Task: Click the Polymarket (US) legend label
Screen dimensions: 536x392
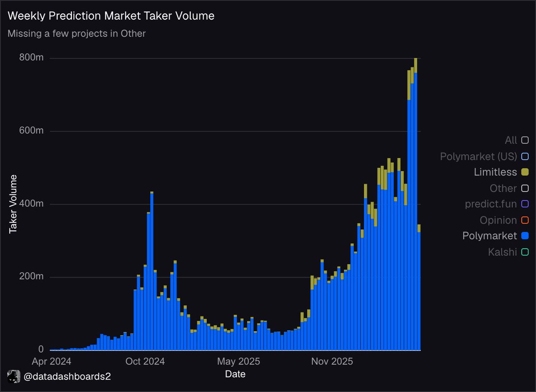Action: (478, 156)
